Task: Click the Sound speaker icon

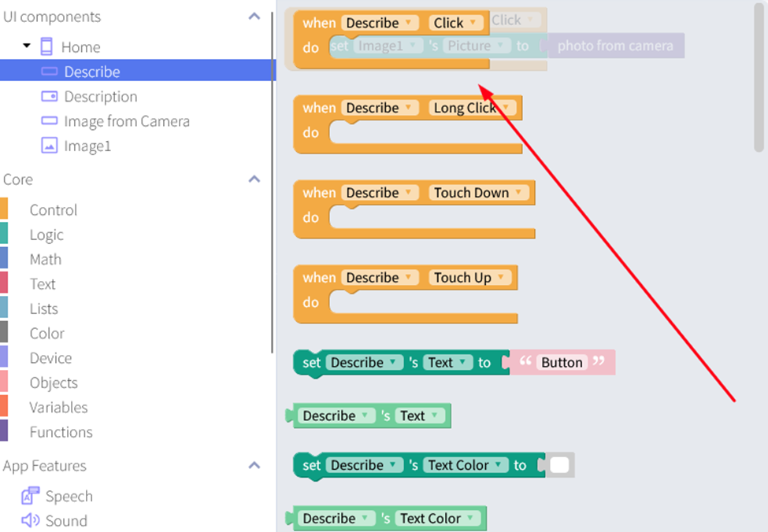Action: [x=31, y=519]
